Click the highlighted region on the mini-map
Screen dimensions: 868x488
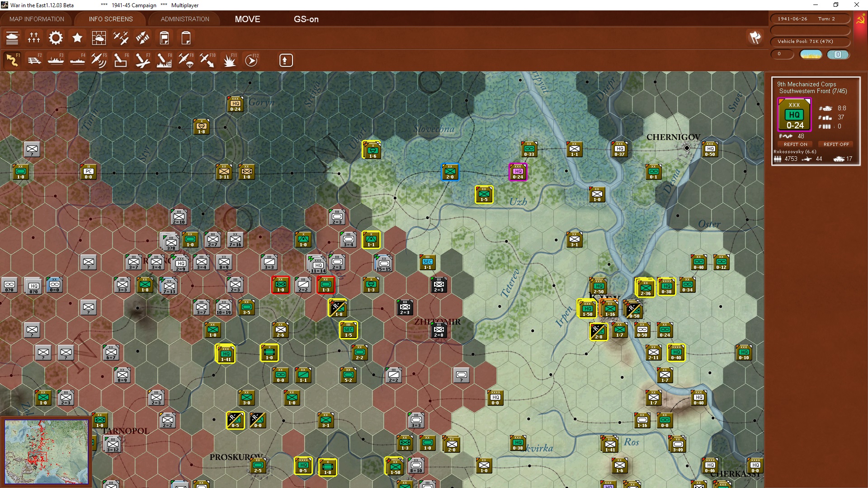click(37, 457)
